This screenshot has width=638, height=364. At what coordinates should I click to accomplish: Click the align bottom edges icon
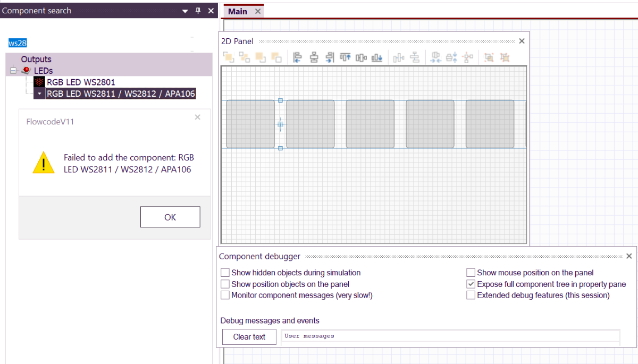click(377, 57)
